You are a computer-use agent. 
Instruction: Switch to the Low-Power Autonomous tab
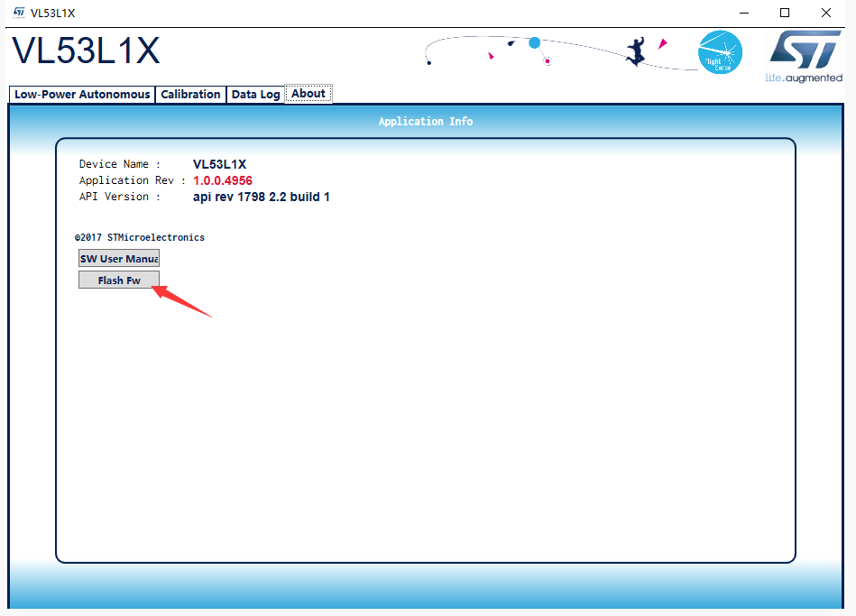tap(82, 94)
